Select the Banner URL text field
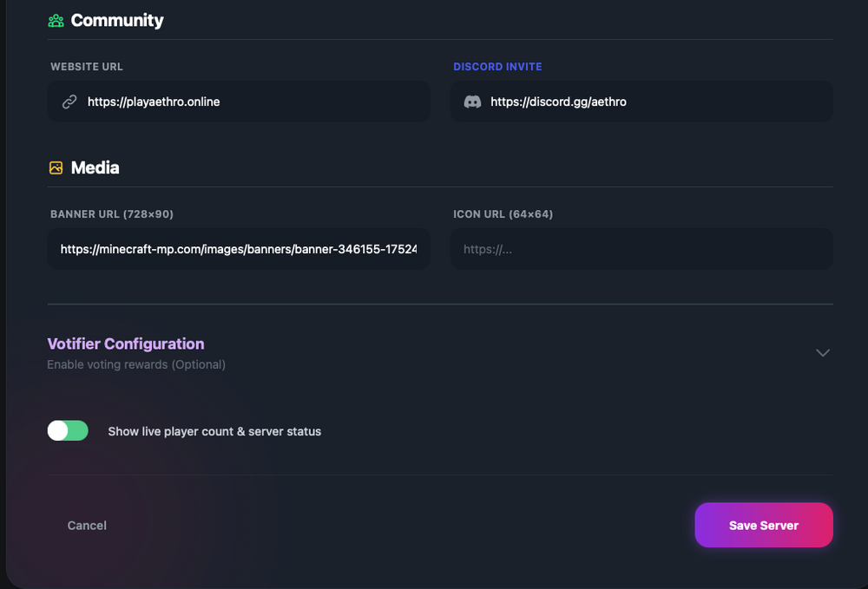 coord(239,249)
